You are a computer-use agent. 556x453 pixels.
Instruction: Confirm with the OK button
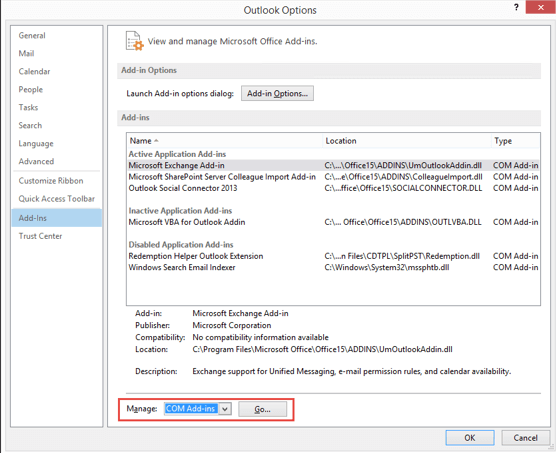click(x=470, y=438)
